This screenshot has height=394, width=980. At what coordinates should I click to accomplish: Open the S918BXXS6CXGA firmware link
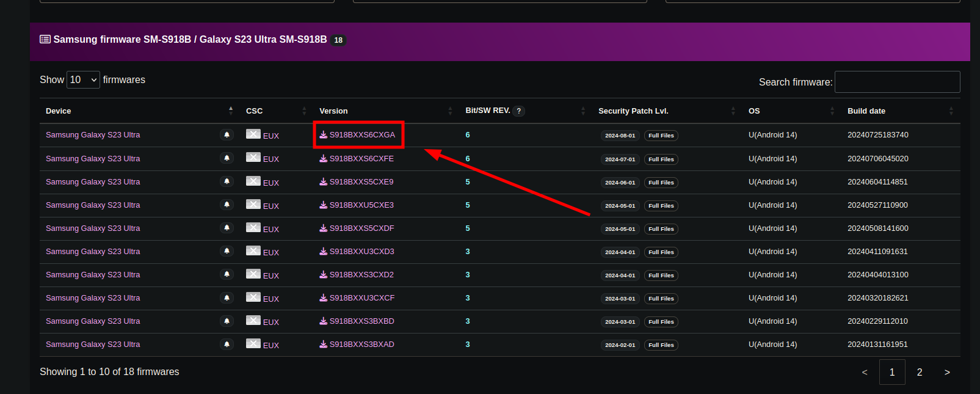click(x=362, y=135)
